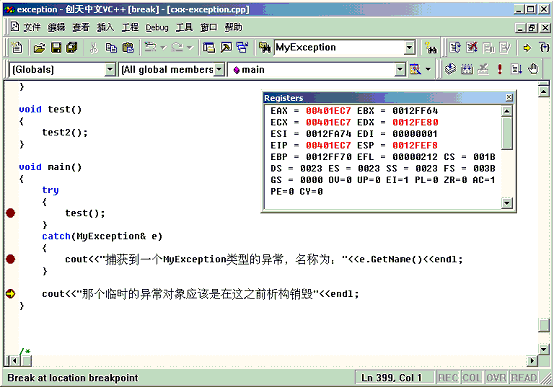This screenshot has width=553, height=387.
Task: Click the editor horizontal scroll-right arrow
Action: click(x=532, y=361)
